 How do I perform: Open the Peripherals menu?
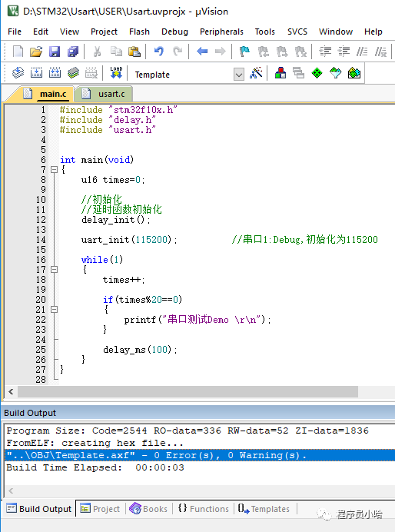coord(221,32)
